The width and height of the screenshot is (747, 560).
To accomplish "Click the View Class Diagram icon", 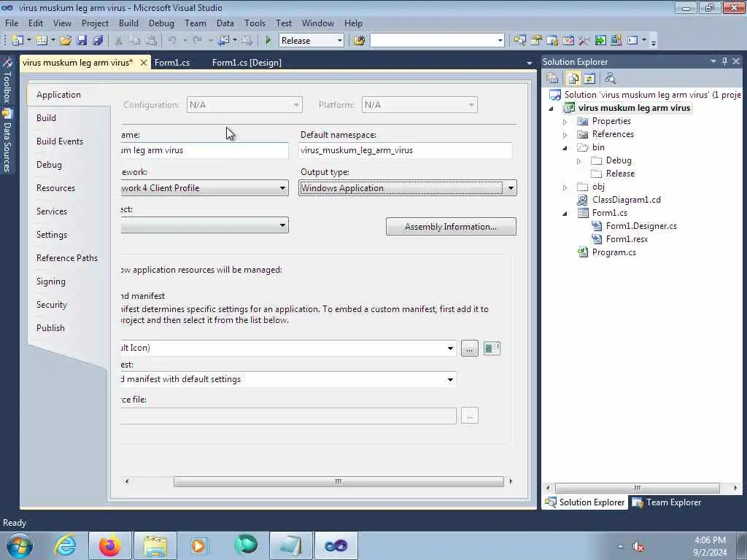I will [x=611, y=78].
